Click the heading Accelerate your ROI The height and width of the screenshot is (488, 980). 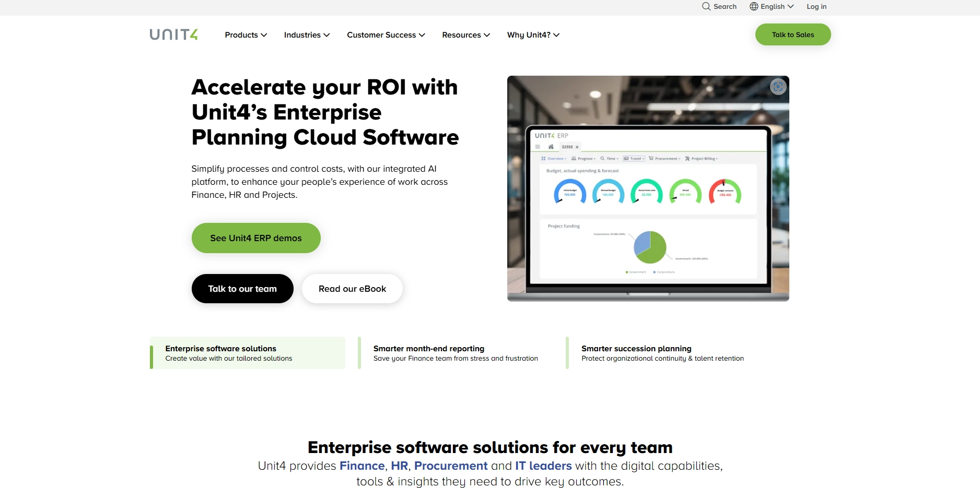point(325,112)
